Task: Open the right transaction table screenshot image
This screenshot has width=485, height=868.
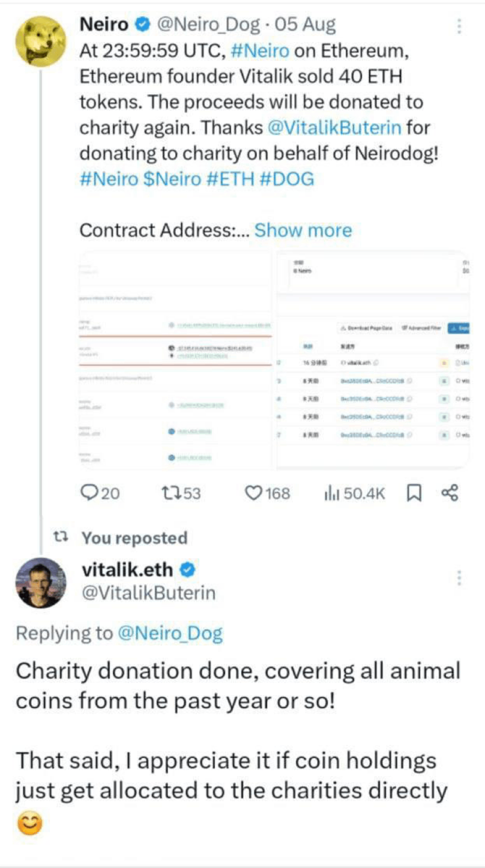Action: [372, 359]
